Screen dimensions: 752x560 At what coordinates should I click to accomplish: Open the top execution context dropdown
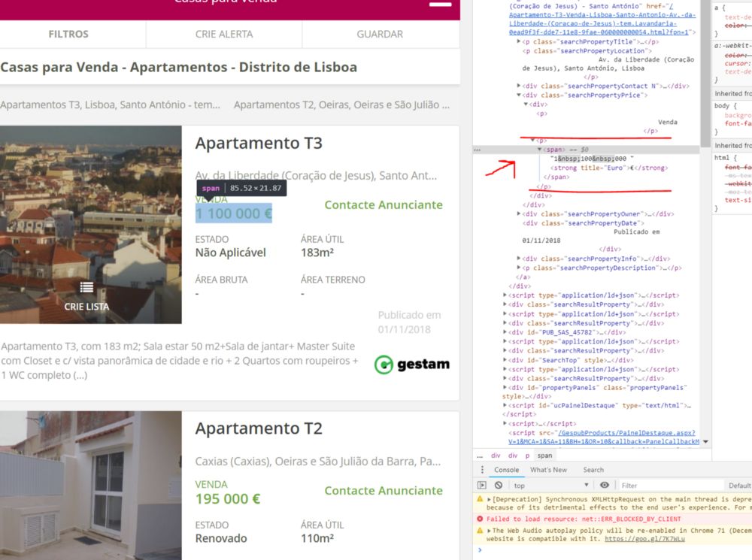click(x=551, y=485)
